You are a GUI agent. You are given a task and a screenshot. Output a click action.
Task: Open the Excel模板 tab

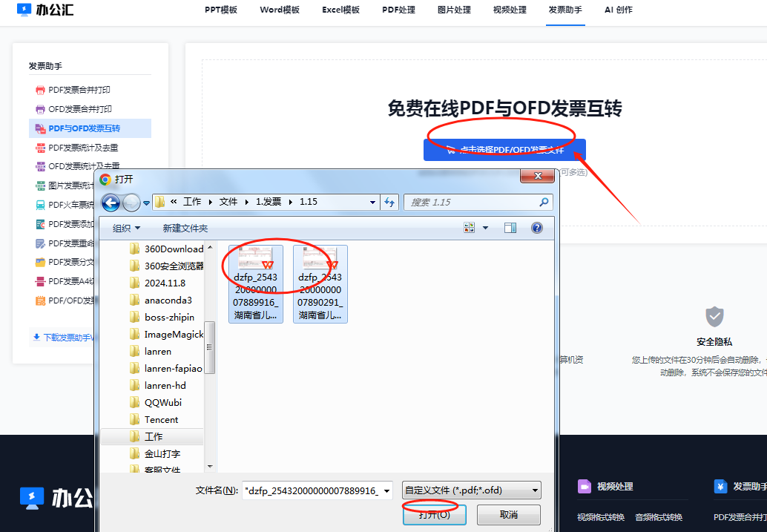340,10
